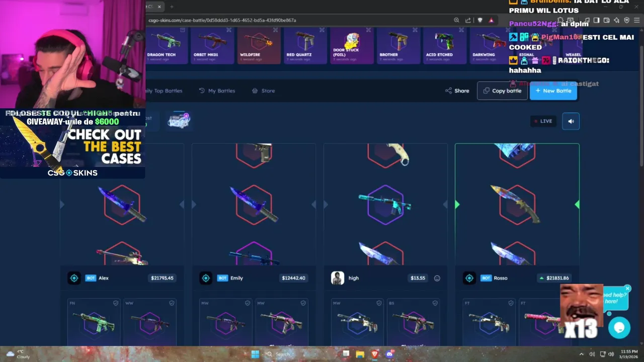Close the Need help popup
Screen dimensions: 644x362
click(627, 289)
